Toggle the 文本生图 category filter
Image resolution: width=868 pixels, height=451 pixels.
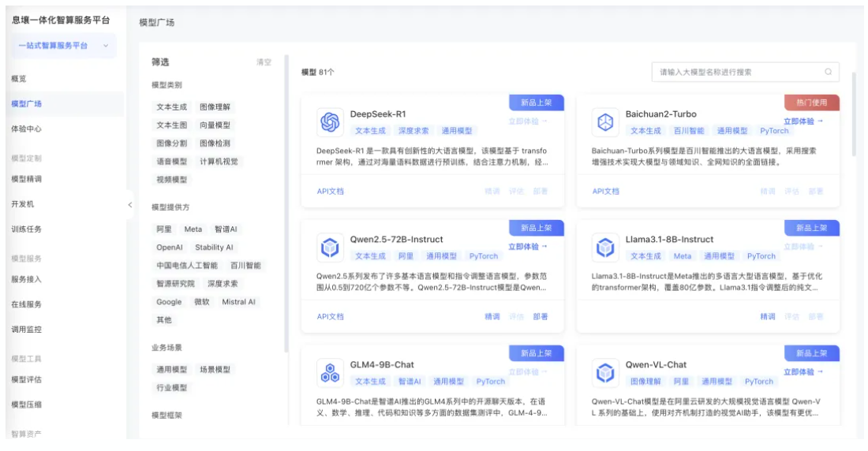[171, 125]
